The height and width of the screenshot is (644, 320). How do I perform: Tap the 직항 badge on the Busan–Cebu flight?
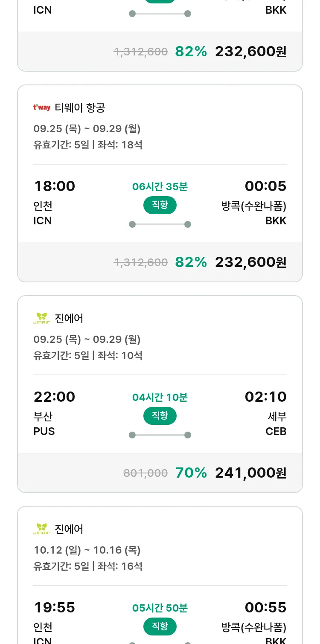160,416
